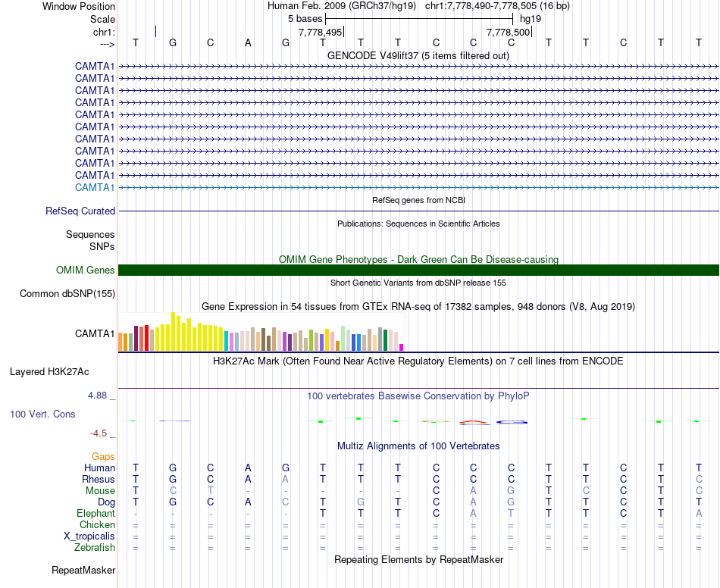The image size is (720, 588).
Task: Click 'Repeating Elements by RepeatMasker' title
Action: pos(419,559)
